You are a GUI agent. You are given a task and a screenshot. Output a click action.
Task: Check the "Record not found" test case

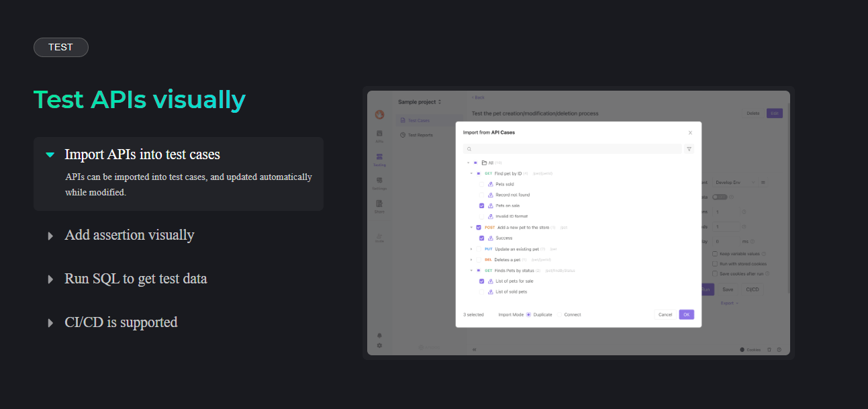481,194
